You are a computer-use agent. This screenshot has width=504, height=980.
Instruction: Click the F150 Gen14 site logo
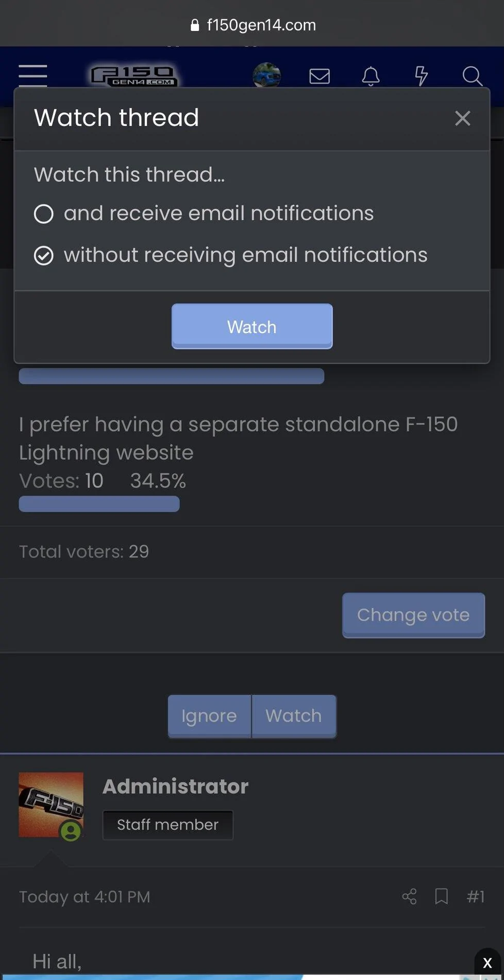tap(134, 76)
